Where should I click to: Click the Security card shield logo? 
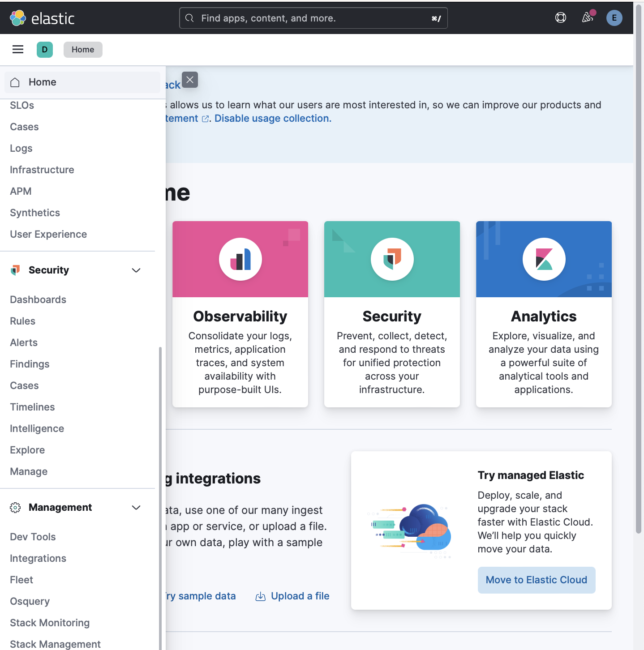(x=392, y=259)
